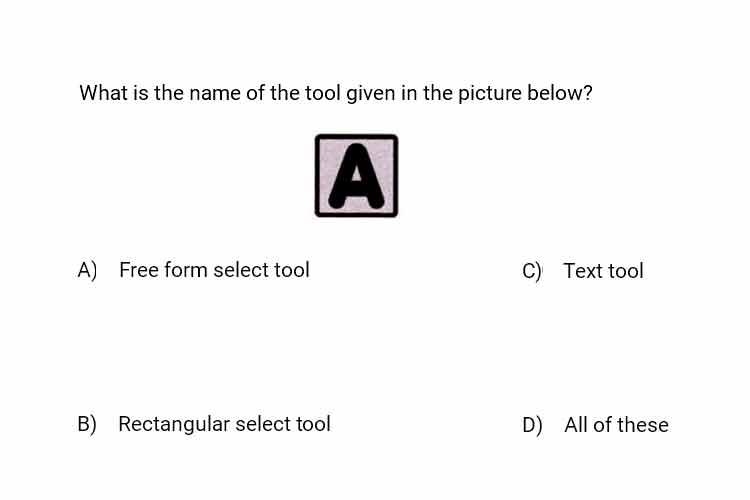Click the 'Rectangular select tool' text
Viewport: 750px width, 500px height.
224,424
